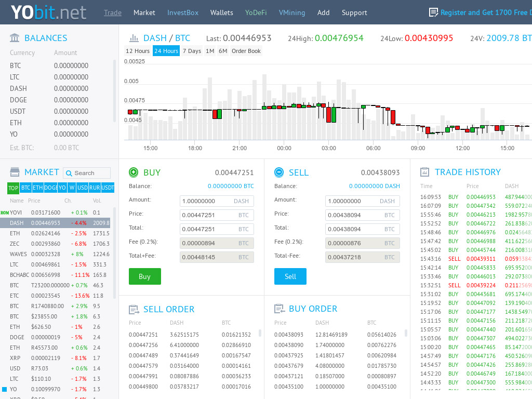Viewport: 532px width, 399px height.
Task: Go to InvestBox
Action: pyautogui.click(x=183, y=12)
